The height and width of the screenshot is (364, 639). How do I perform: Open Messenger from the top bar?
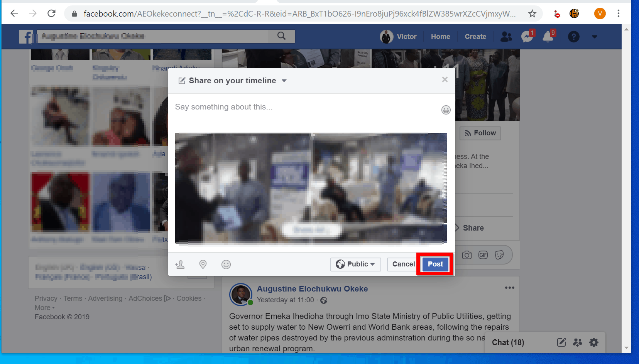527,37
